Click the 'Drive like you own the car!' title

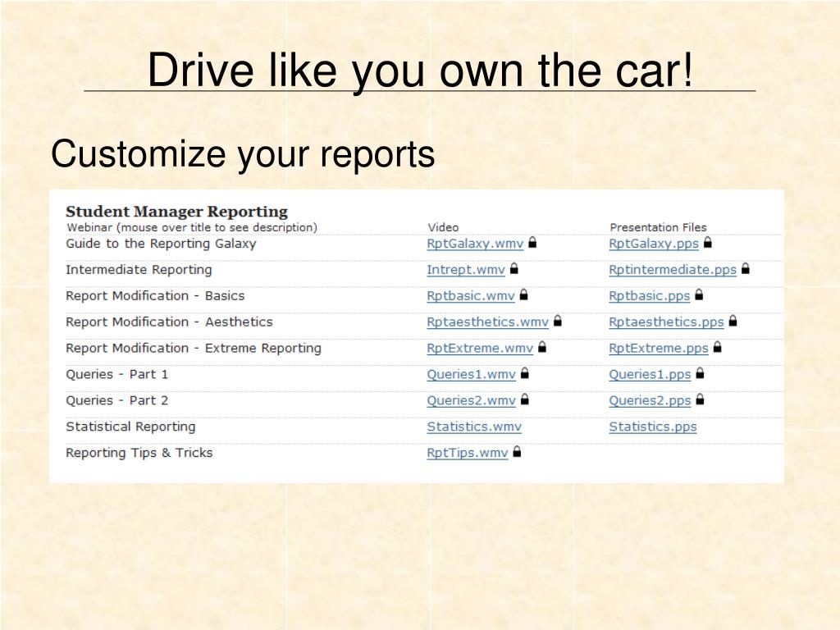coord(420,71)
